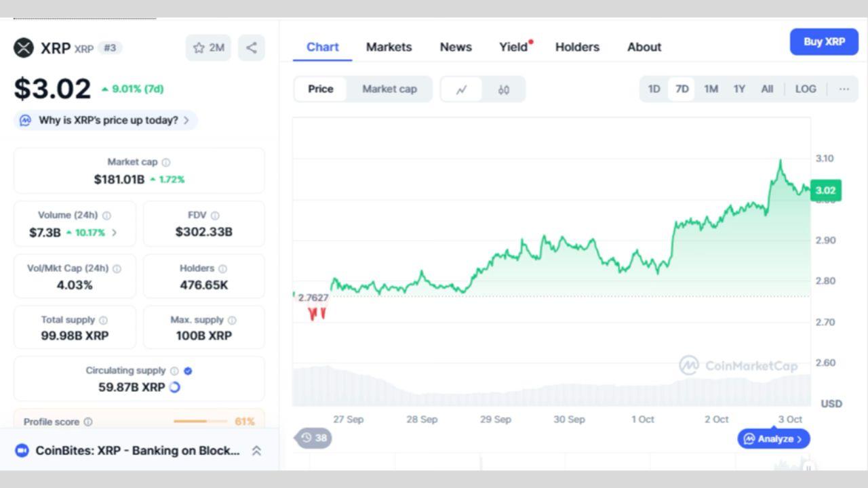Screen dimensions: 868x488
Task: Enable LOG scale on chart
Action: (x=806, y=89)
